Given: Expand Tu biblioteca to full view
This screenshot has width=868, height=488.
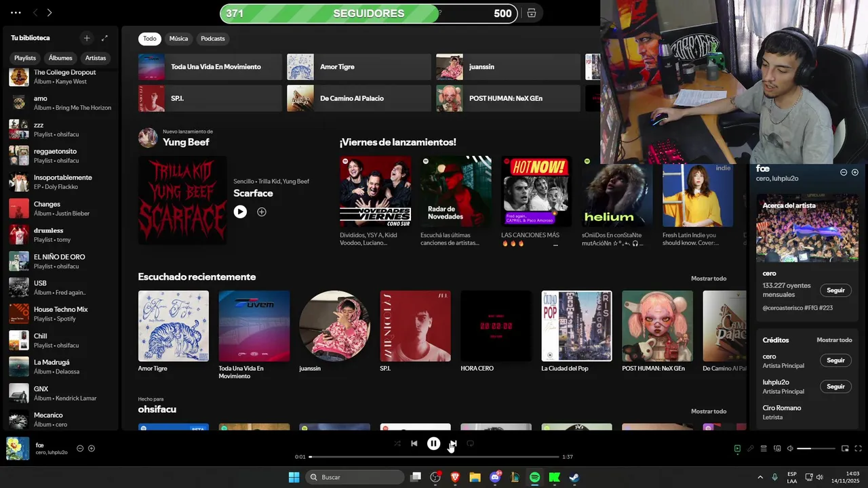Looking at the screenshot, I should tap(104, 38).
